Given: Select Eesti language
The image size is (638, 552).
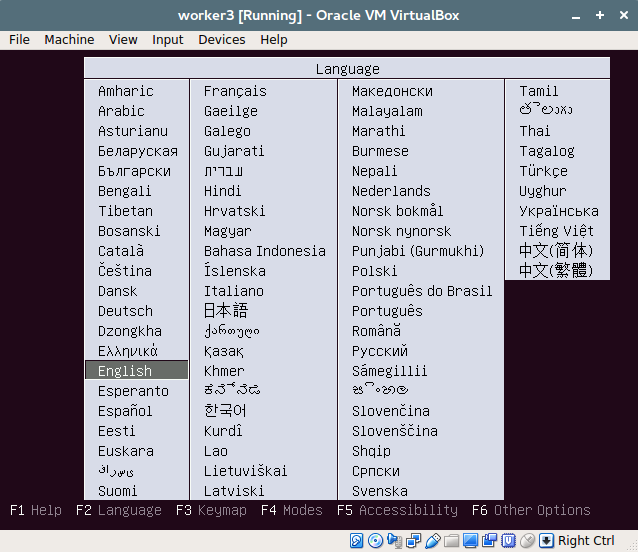Looking at the screenshot, I should point(116,431).
